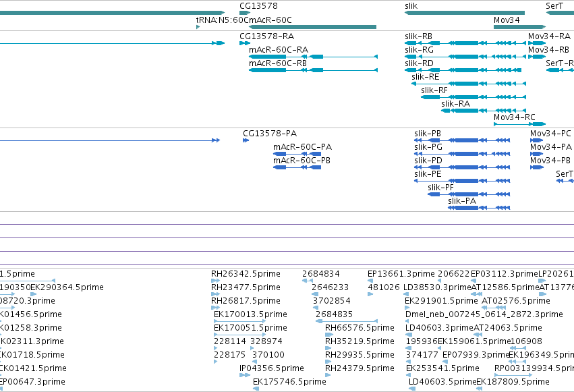Select the slik-PG protein label
Viewport: 574px width, 392px height.
(428, 147)
